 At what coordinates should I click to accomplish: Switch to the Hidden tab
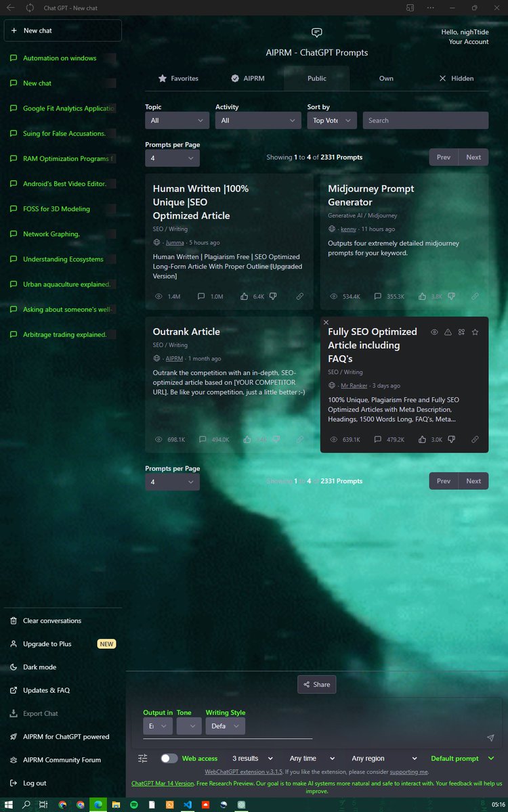click(x=456, y=78)
